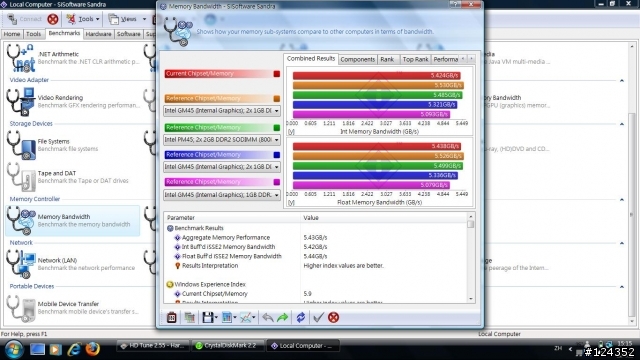Click the Memory Bandwidth benchmark icon

pos(21,220)
